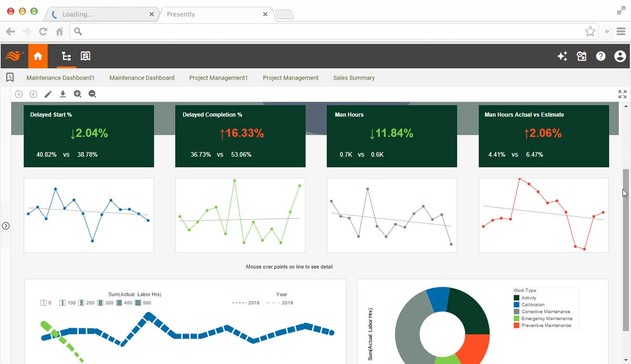The image size is (631, 364).
Task: Toggle Preventive Maintenance in donut legend
Action: point(545,325)
